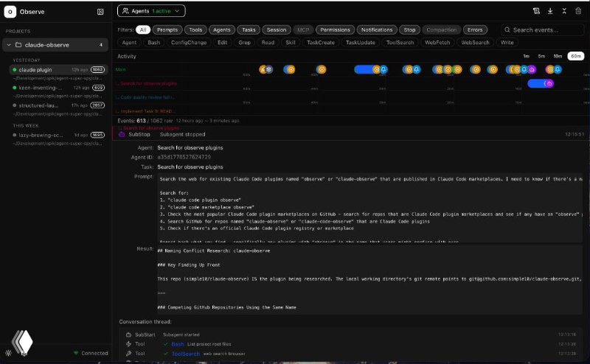Screen dimensions: 590x364
Task: Filter by Read tool
Action: [x=268, y=43]
